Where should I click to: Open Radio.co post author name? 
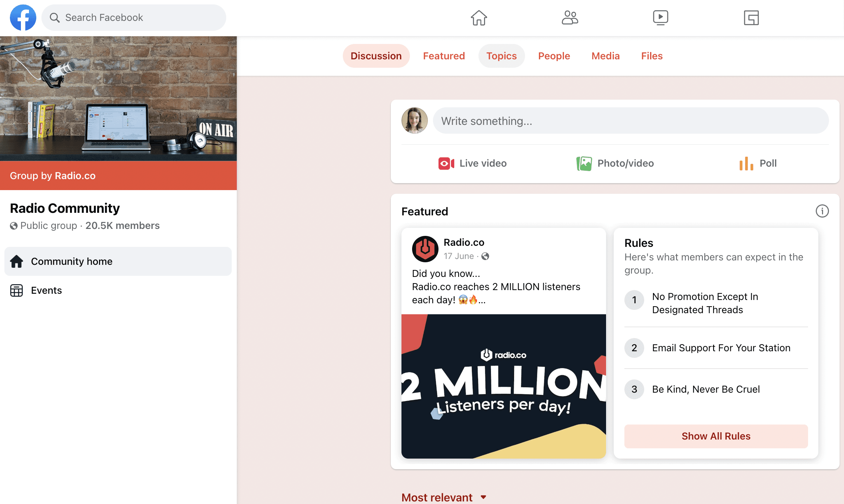click(464, 242)
